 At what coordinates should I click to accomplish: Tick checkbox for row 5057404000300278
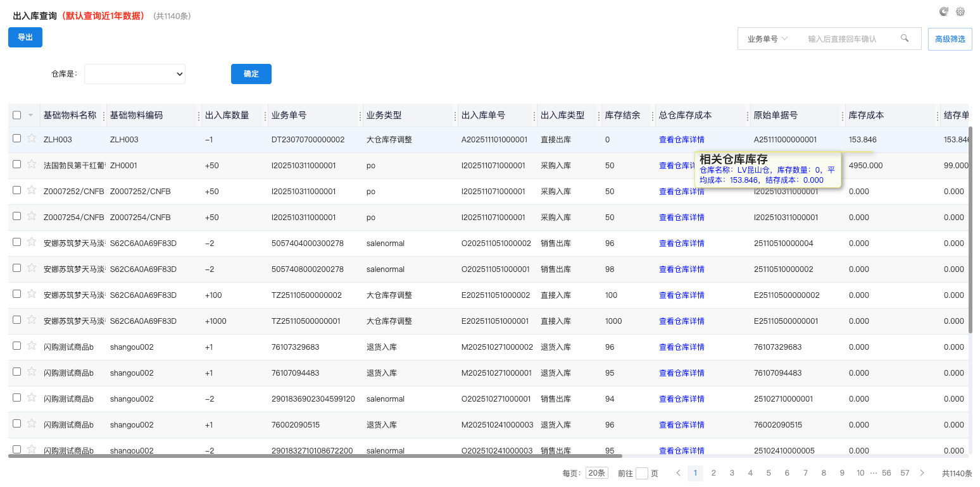(x=17, y=242)
